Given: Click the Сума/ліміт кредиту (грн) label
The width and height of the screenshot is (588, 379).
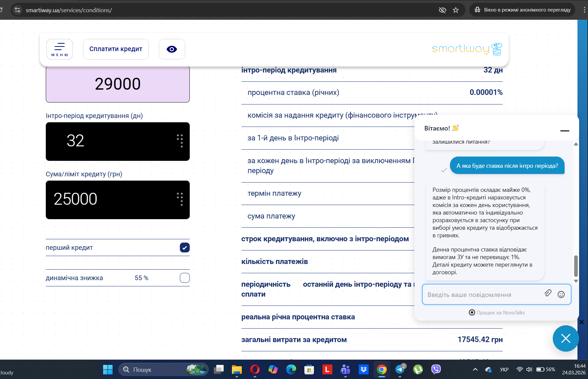Looking at the screenshot, I should (84, 174).
